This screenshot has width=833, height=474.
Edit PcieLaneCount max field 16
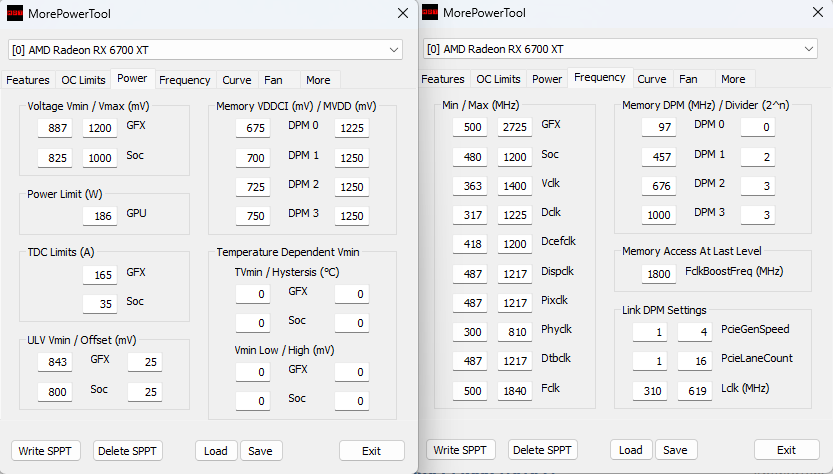(695, 361)
